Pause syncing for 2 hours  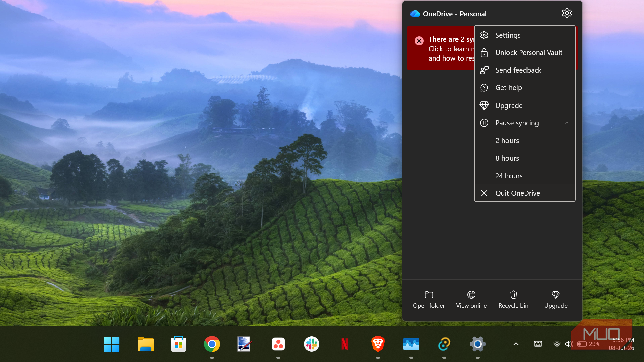point(525,141)
